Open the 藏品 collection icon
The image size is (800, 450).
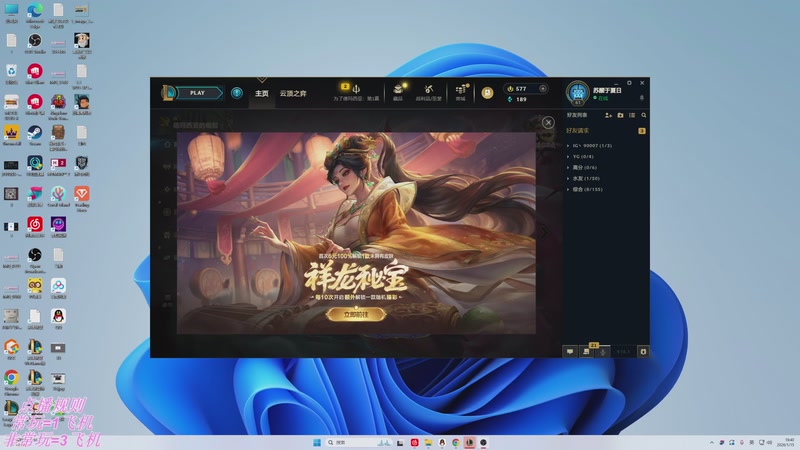398,89
